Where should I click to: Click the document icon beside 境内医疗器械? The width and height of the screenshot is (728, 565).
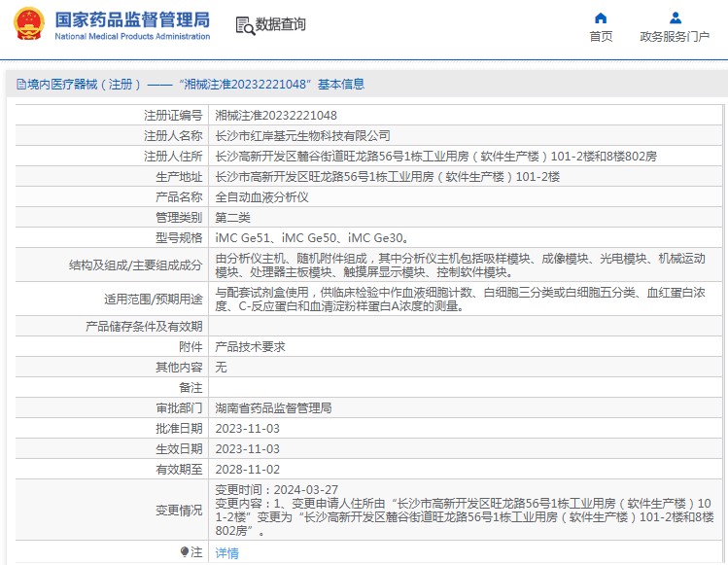click(x=20, y=85)
